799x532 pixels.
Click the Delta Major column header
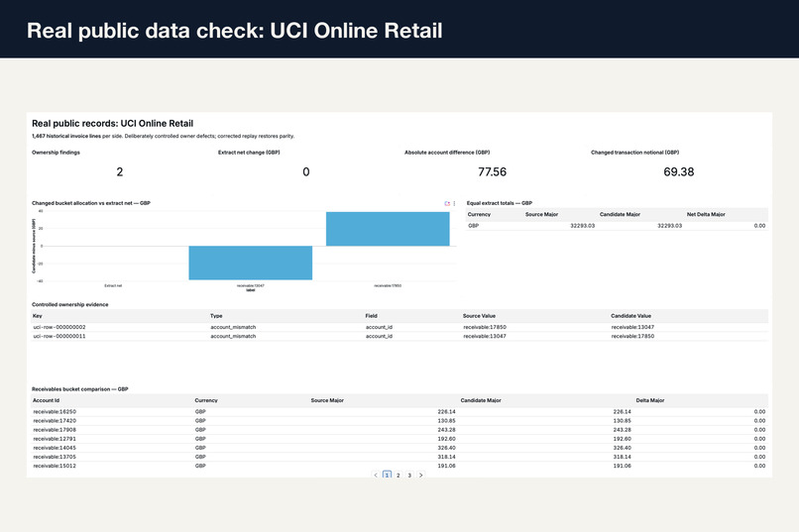[x=650, y=400]
